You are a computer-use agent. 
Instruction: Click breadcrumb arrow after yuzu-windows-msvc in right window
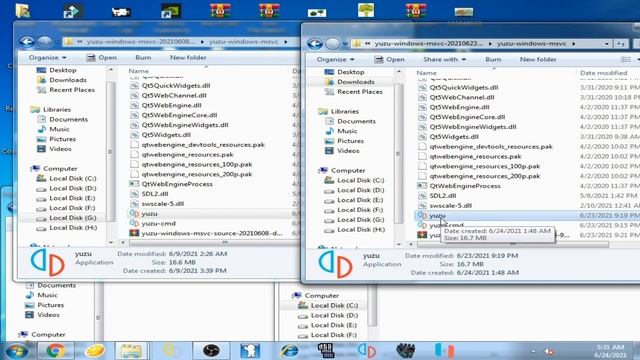pos(574,43)
